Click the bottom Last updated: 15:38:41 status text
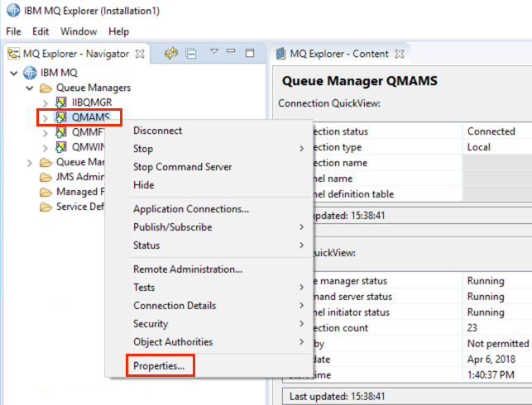This screenshot has width=532, height=405. point(338,396)
